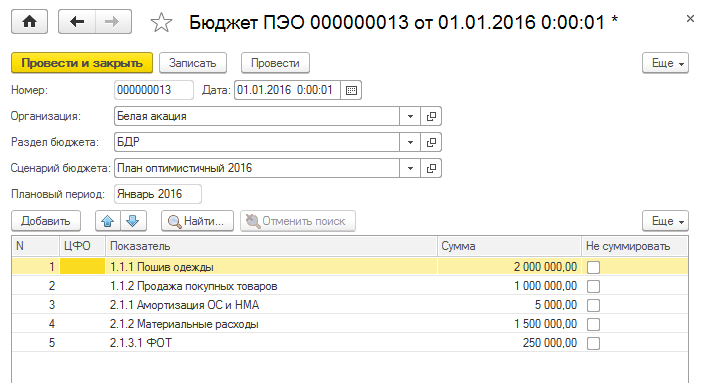Add document to favorites via star

pyautogui.click(x=161, y=22)
